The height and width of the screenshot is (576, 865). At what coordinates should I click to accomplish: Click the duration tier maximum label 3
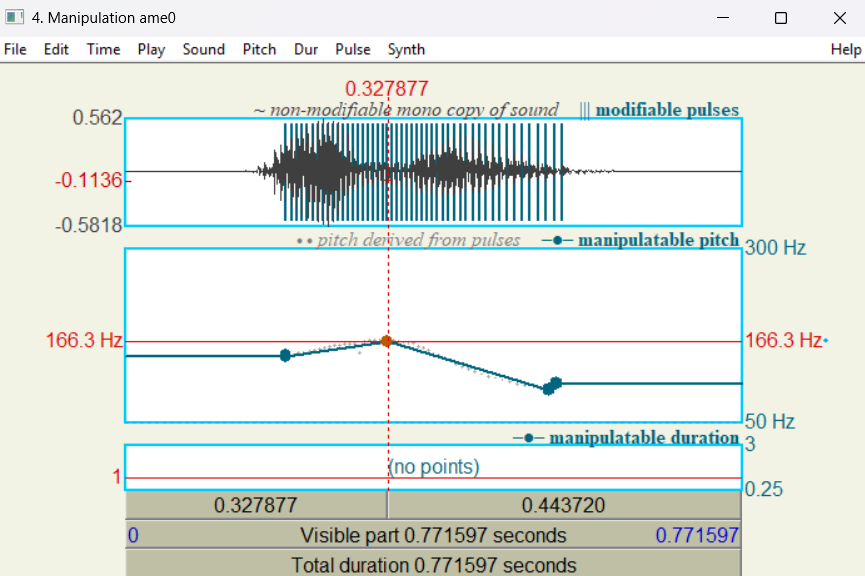pyautogui.click(x=750, y=444)
